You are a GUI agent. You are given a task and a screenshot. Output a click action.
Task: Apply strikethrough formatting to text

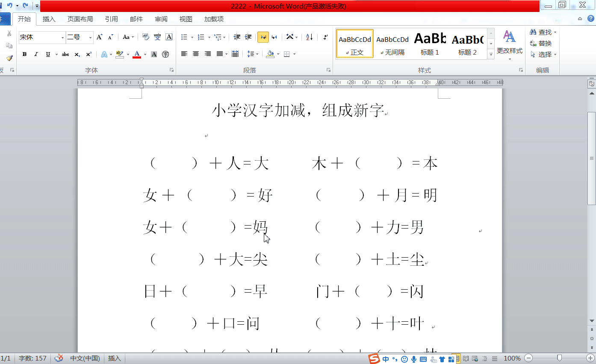(x=65, y=54)
